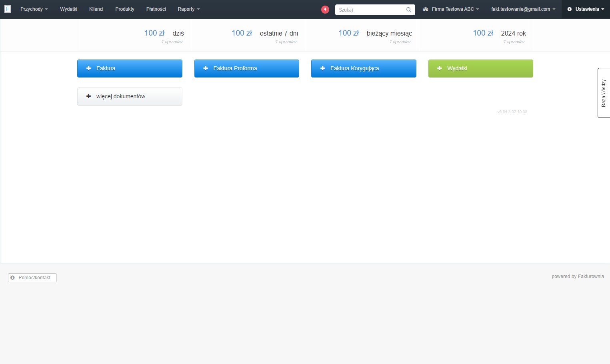Screen dimensions: 610x364
Task: Open the fakt.testowanie@gmail.com account dropdown
Action: 523,9
